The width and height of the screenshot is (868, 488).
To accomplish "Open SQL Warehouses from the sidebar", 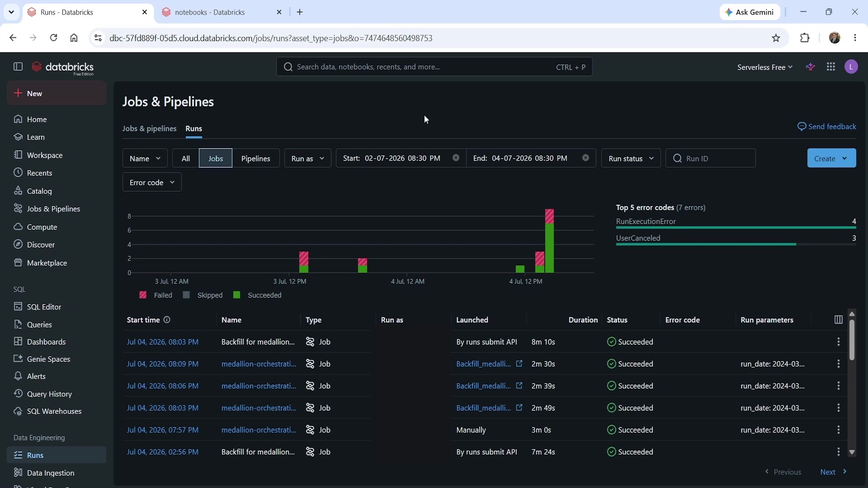I will (57, 411).
